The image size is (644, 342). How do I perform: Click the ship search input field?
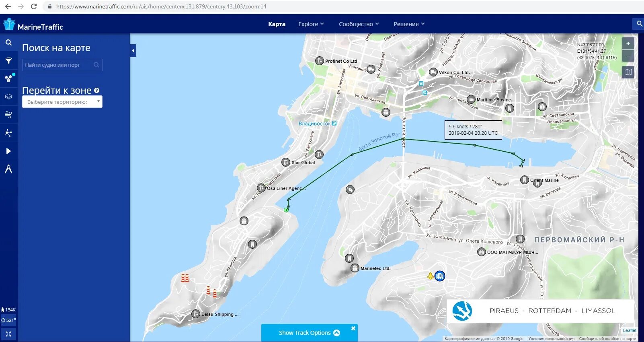[62, 65]
